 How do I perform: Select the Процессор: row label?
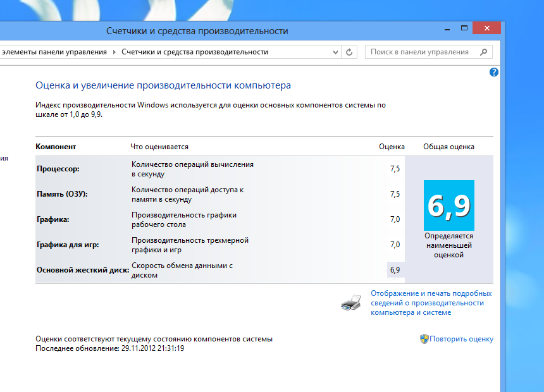[58, 169]
